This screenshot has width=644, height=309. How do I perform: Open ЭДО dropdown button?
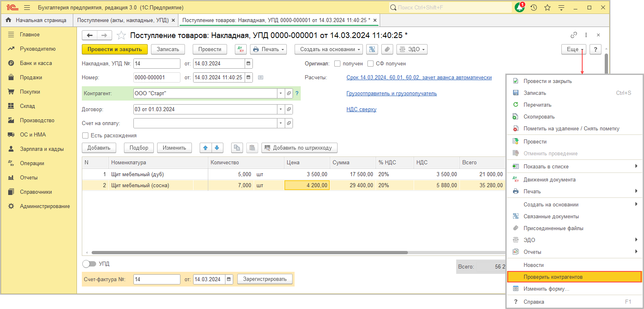(412, 49)
